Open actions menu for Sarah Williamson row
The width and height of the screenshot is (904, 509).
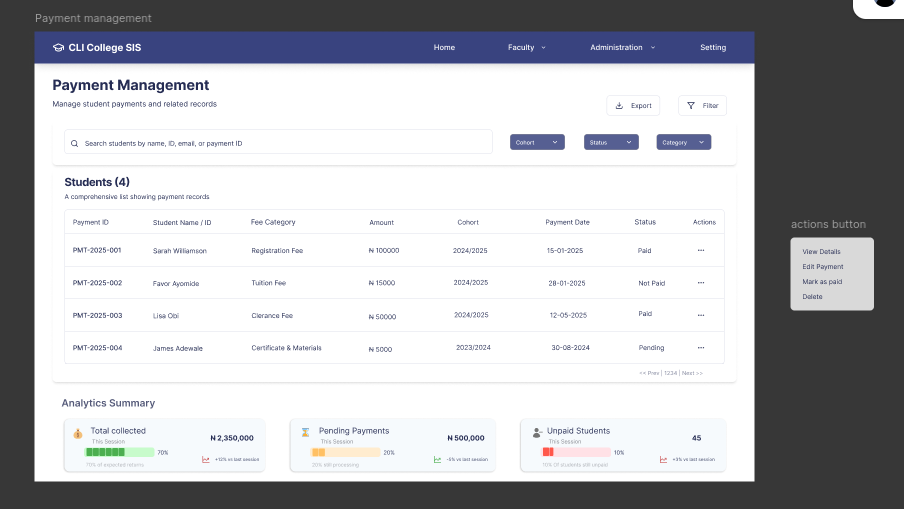[x=701, y=250]
